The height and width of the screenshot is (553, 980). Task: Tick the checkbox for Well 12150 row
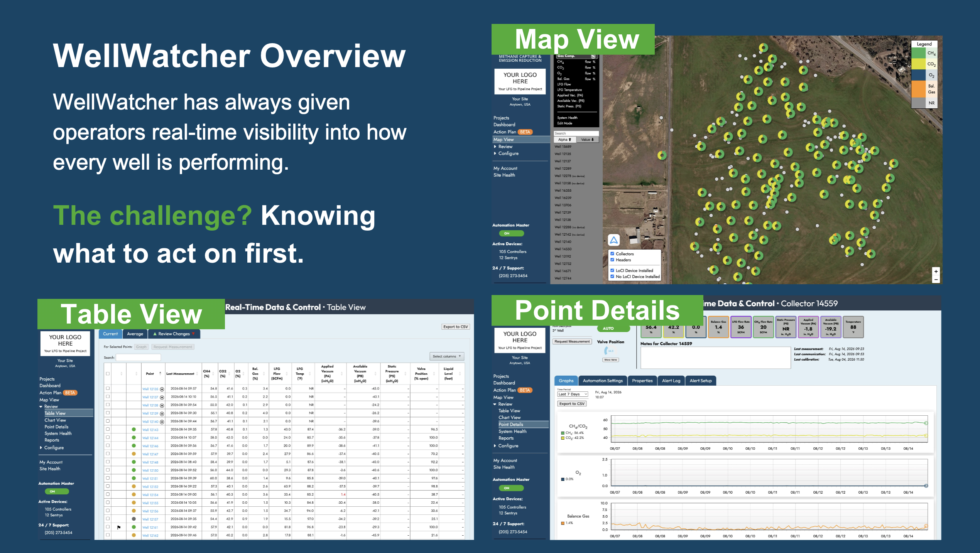pyautogui.click(x=108, y=470)
